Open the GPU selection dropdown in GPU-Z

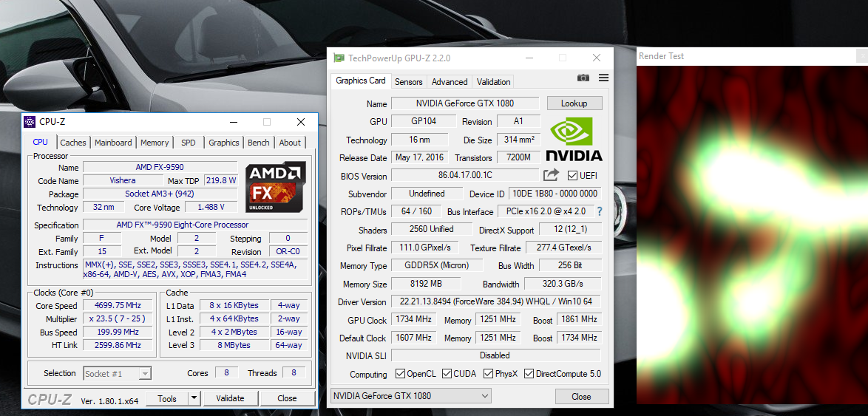[411, 396]
